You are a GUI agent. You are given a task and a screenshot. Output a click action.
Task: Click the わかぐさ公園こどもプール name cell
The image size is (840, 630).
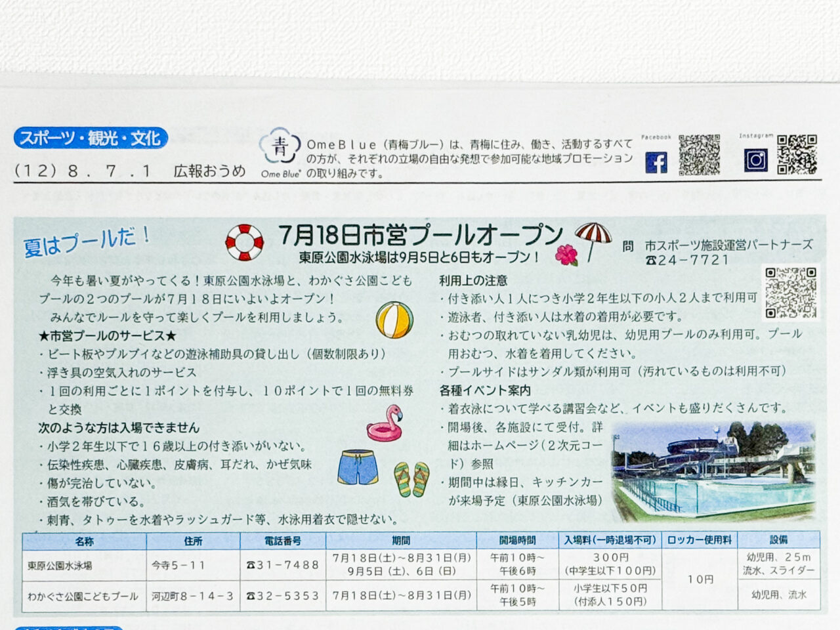[x=83, y=597]
